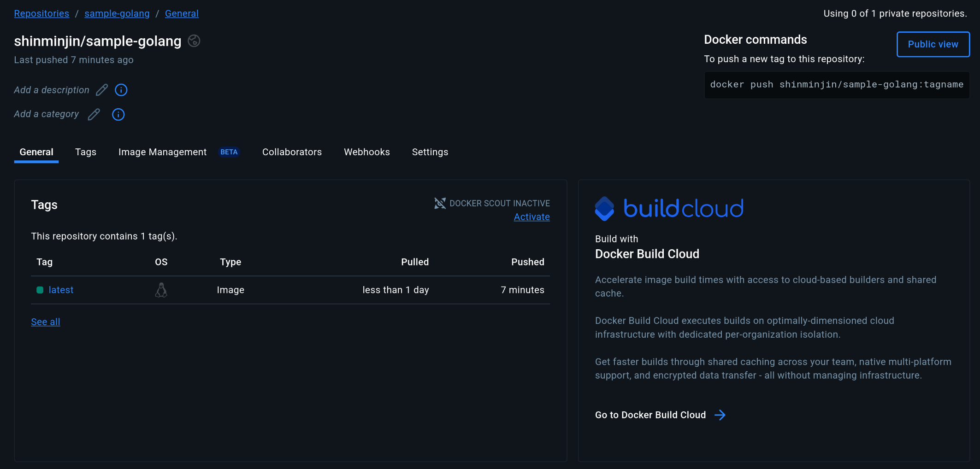Follow the Repositories breadcrumb link
Image resolution: width=980 pixels, height=469 pixels.
coord(41,13)
